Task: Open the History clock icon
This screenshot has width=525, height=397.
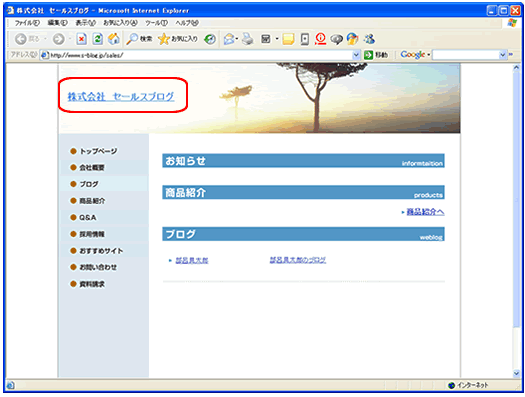Action: pos(210,39)
